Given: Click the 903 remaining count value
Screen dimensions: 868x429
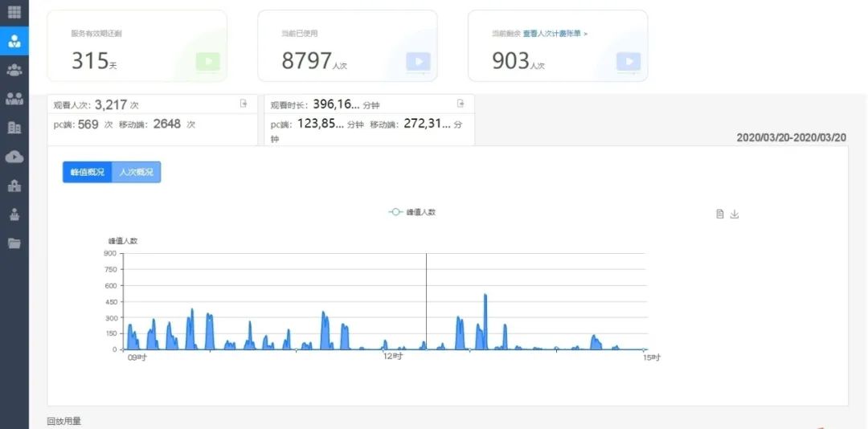Looking at the screenshot, I should coord(510,60).
